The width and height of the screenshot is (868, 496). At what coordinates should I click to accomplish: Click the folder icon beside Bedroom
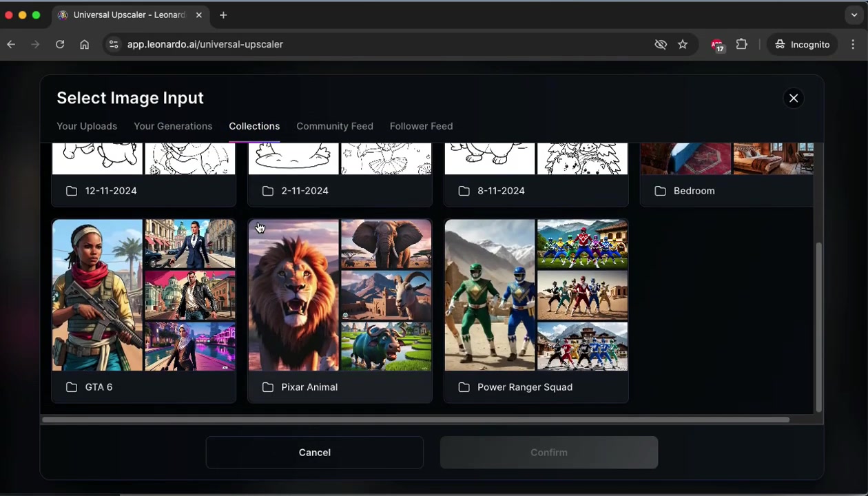(661, 191)
